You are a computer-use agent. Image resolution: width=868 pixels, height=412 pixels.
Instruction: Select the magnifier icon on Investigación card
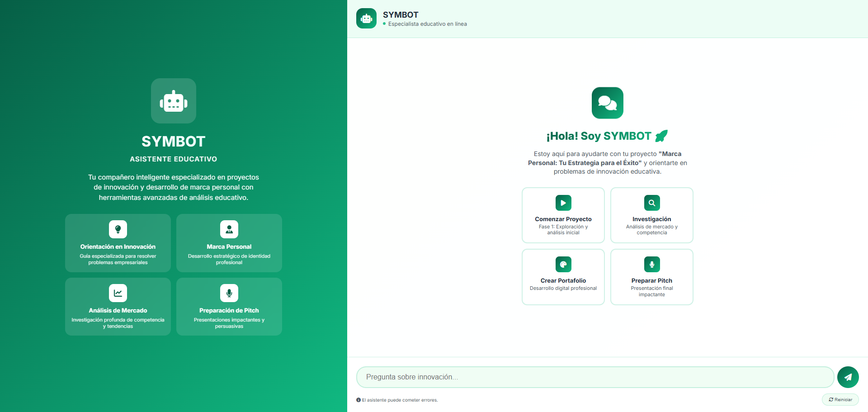tap(651, 203)
